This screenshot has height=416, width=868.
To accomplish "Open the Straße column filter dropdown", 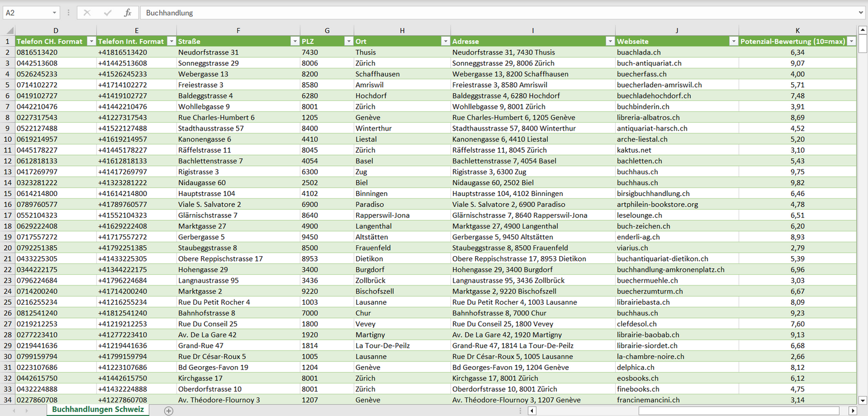I will pyautogui.click(x=294, y=41).
